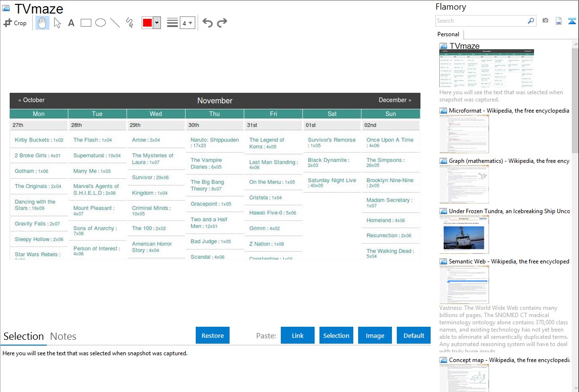
Task: Pick the freehand scribble tool
Action: [130, 23]
